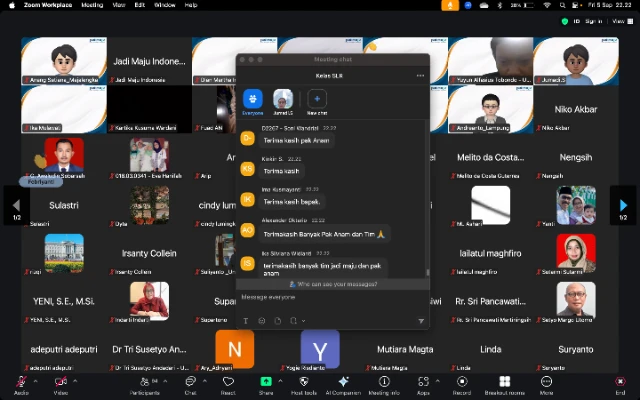Open Host tools shield icon
This screenshot has width=640, height=400.
(303, 382)
